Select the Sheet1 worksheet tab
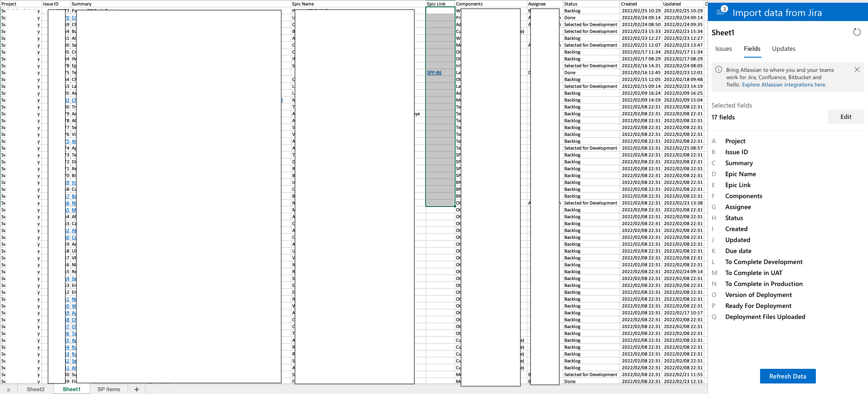 point(71,389)
